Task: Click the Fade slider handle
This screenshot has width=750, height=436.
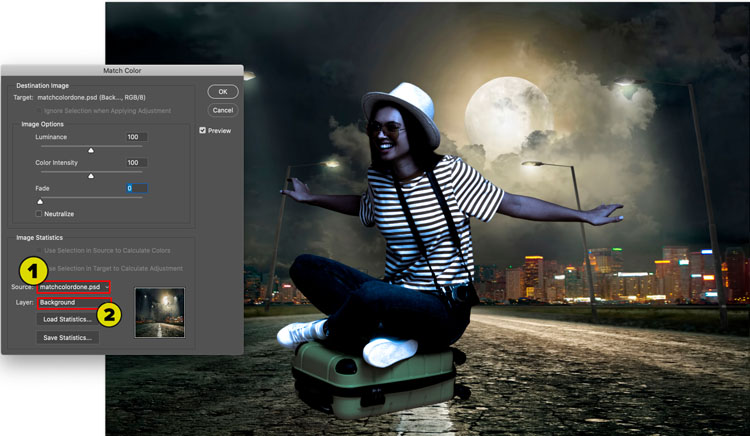Action: tap(40, 201)
